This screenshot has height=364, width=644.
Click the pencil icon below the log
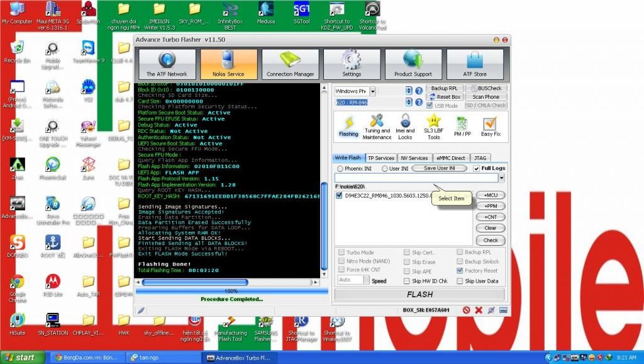[141, 310]
